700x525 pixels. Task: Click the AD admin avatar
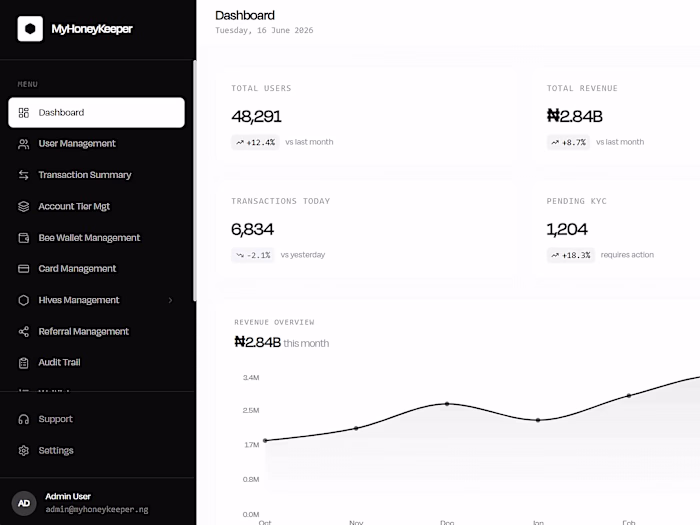click(24, 503)
